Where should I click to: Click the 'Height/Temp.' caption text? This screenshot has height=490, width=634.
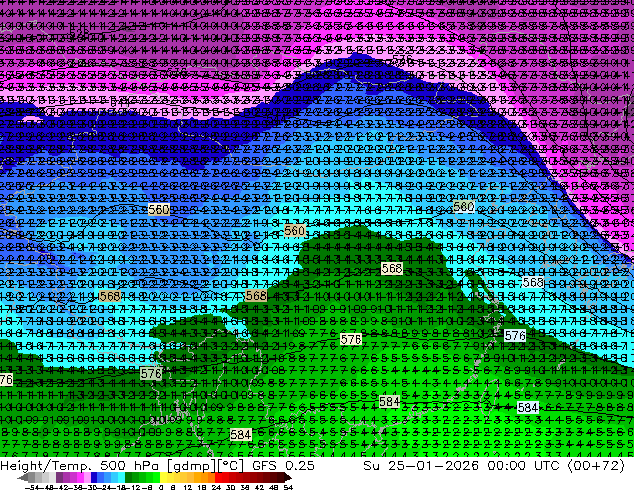point(46,465)
